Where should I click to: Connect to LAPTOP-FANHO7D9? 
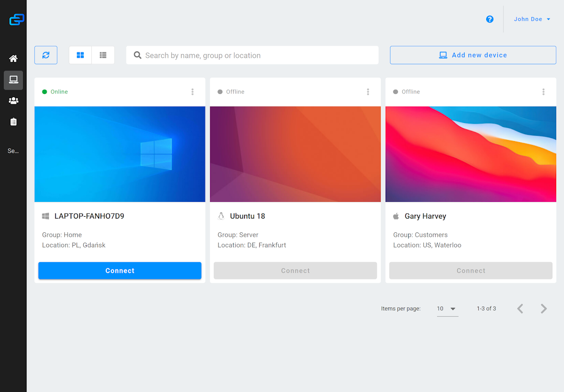120,270
